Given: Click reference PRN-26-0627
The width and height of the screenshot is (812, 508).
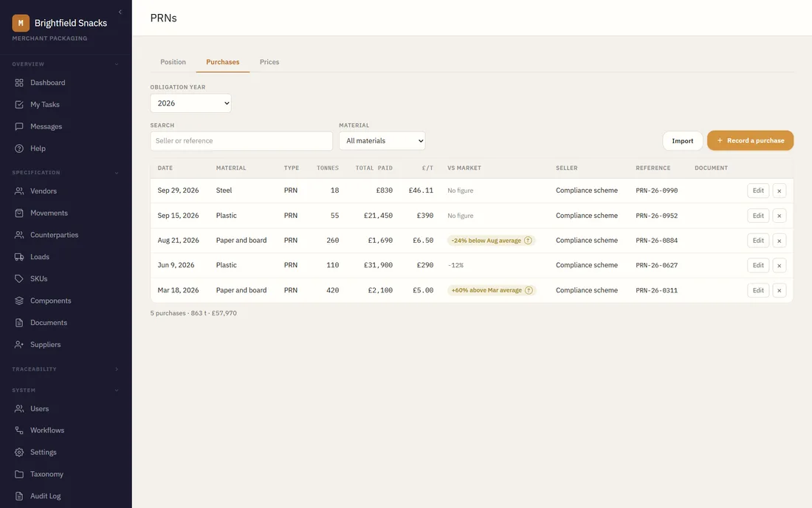Looking at the screenshot, I should click(657, 265).
